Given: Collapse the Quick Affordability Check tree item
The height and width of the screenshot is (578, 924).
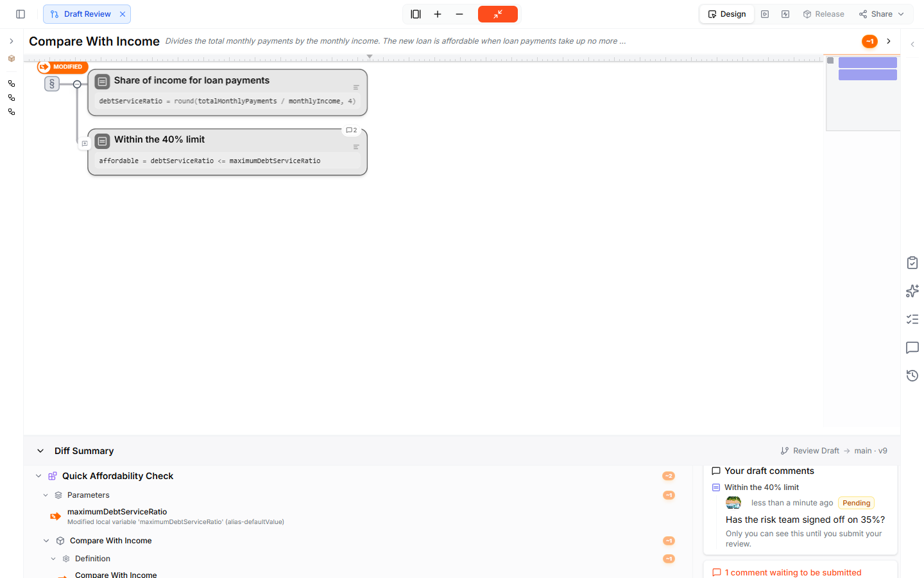Looking at the screenshot, I should [x=38, y=476].
